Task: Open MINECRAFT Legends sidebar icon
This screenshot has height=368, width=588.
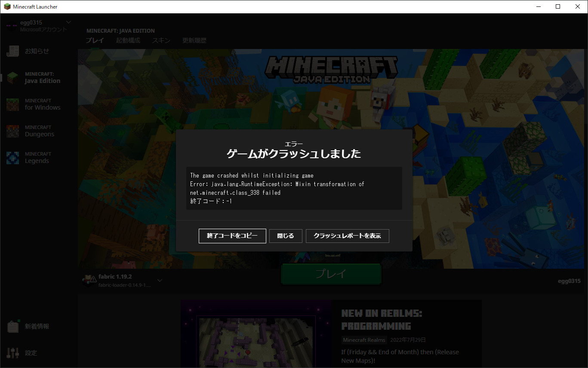Action: 12,157
